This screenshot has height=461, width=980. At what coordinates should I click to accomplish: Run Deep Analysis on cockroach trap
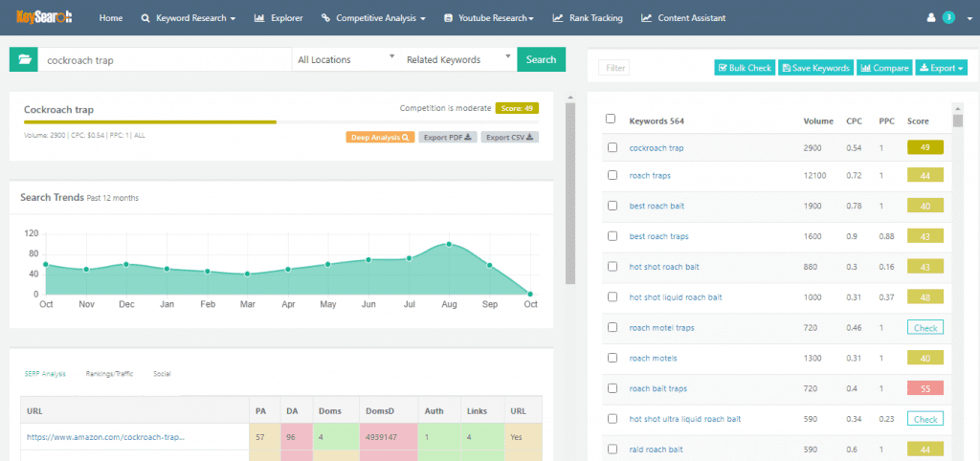[380, 138]
